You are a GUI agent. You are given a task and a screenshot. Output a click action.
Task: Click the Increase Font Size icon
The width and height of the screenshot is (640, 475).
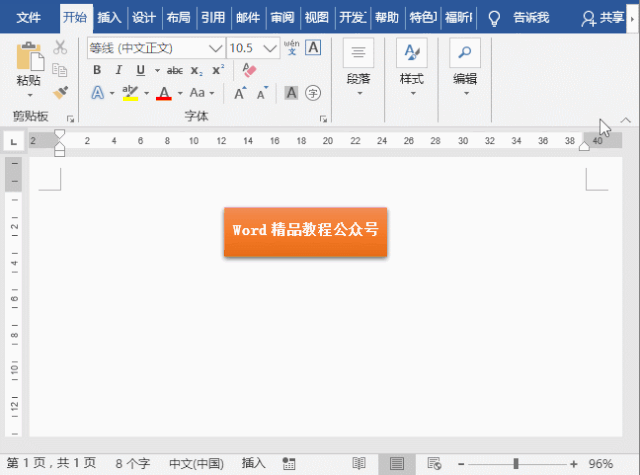coord(240,93)
